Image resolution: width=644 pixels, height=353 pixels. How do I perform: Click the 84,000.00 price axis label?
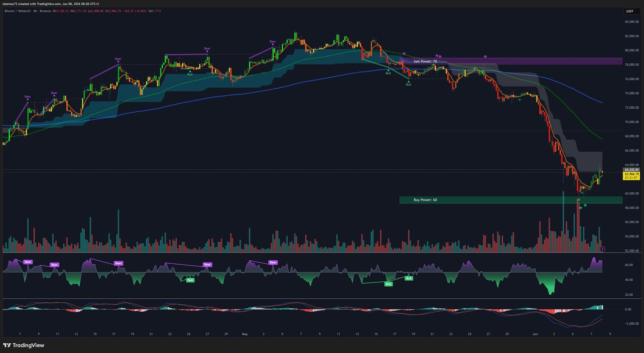[632, 22]
